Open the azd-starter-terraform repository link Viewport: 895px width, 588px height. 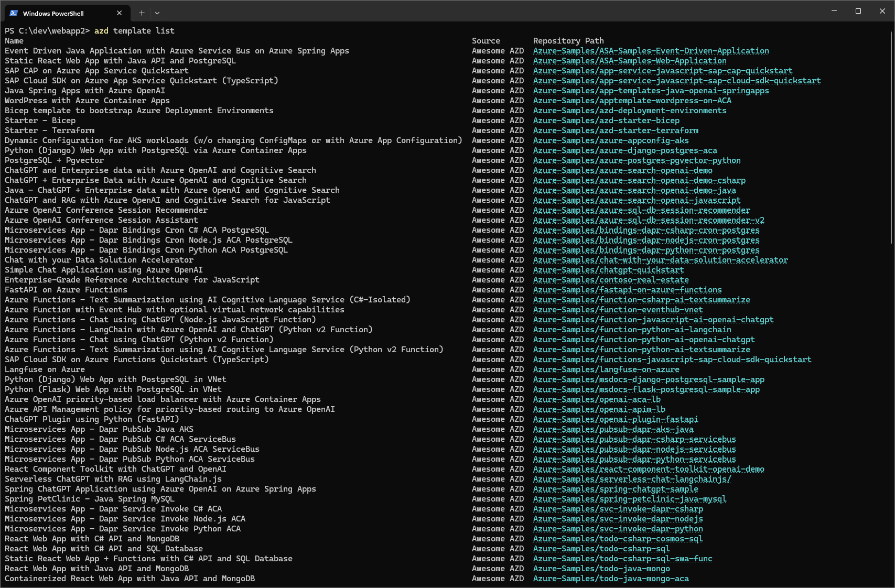pos(616,130)
